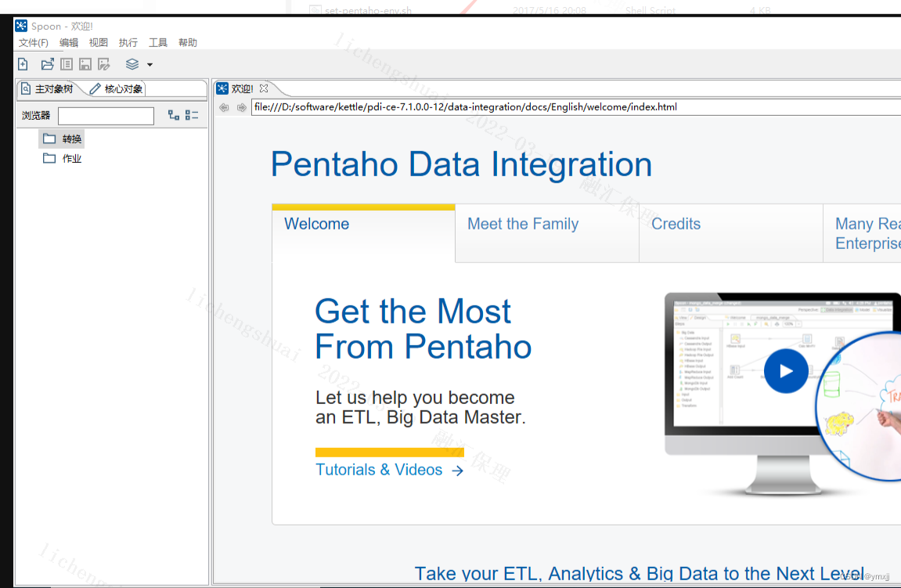The image size is (901, 588).
Task: Open the Meet the Family tab
Action: tap(522, 224)
